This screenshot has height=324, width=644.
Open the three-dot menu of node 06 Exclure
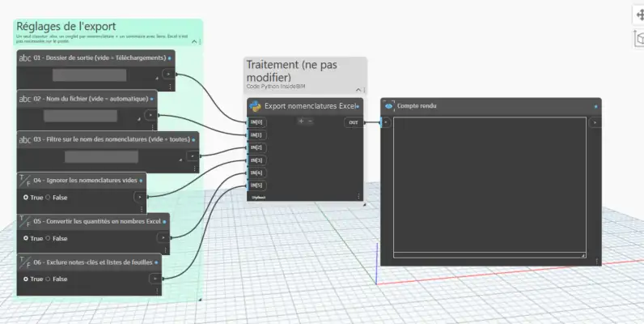click(157, 291)
